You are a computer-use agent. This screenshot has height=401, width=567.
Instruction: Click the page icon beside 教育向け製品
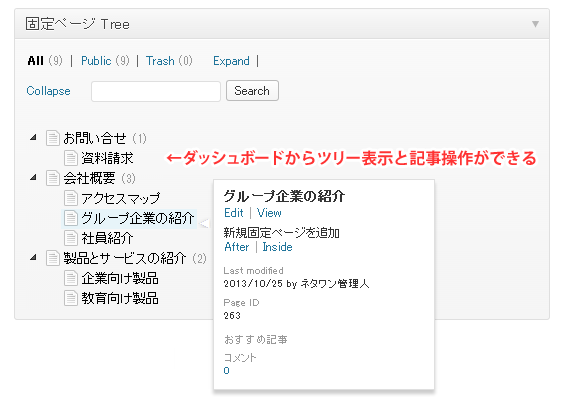coord(71,298)
